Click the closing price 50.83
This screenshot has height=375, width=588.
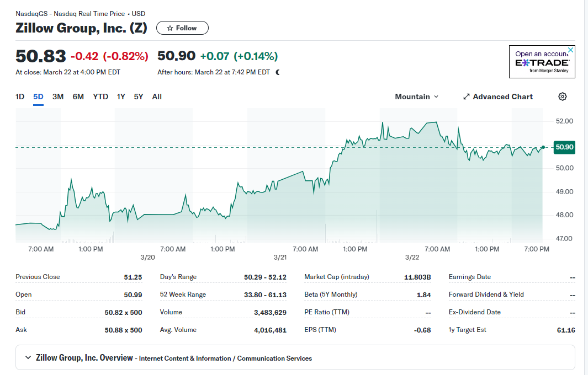click(40, 56)
